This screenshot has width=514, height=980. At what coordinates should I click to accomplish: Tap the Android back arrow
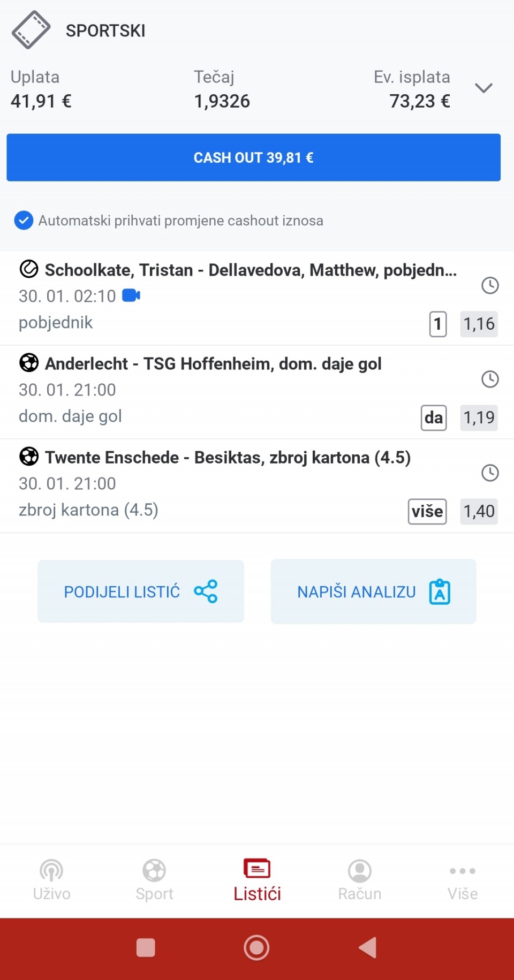[x=368, y=947]
